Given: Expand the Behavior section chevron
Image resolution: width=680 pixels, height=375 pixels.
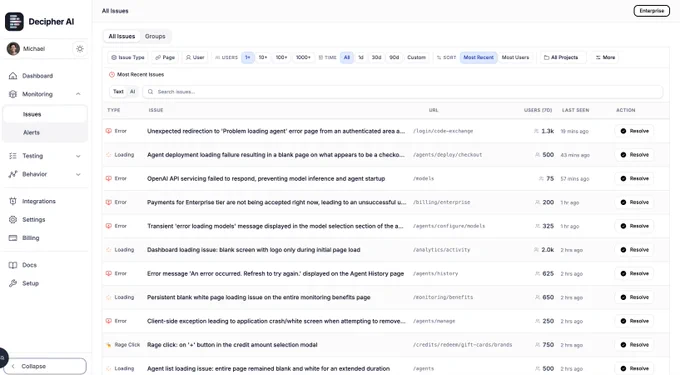Looking at the screenshot, I should [78, 174].
